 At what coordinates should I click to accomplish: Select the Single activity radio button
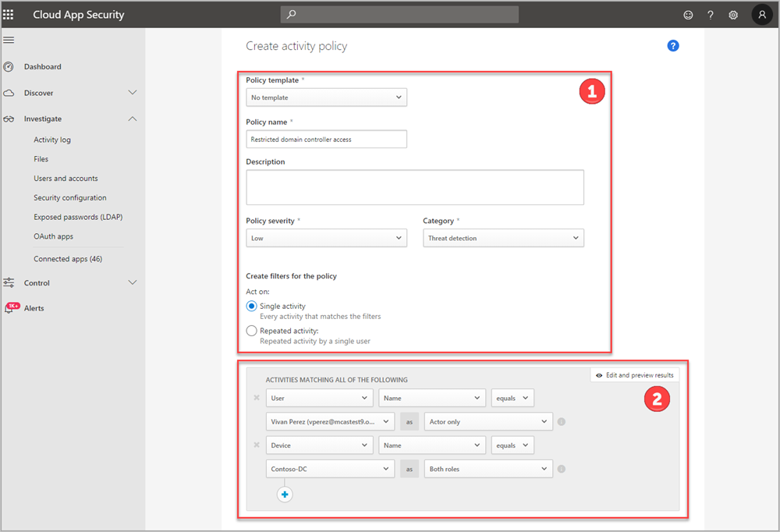point(251,306)
